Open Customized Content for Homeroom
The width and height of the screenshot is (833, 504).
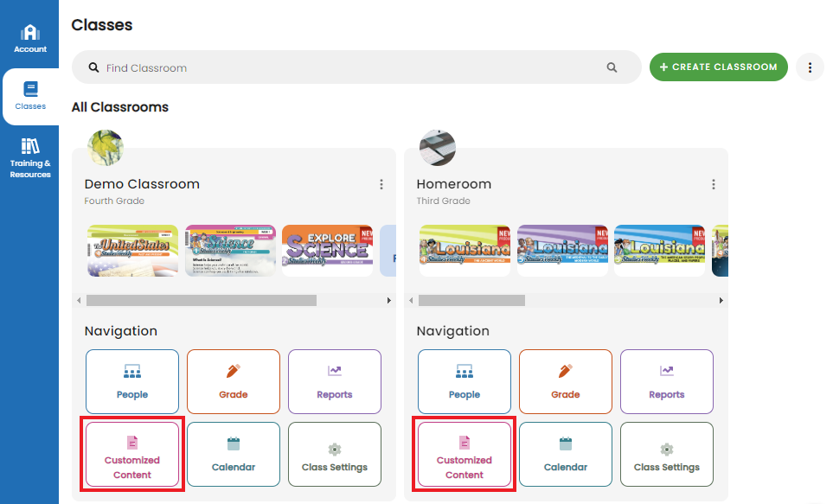[464, 454]
